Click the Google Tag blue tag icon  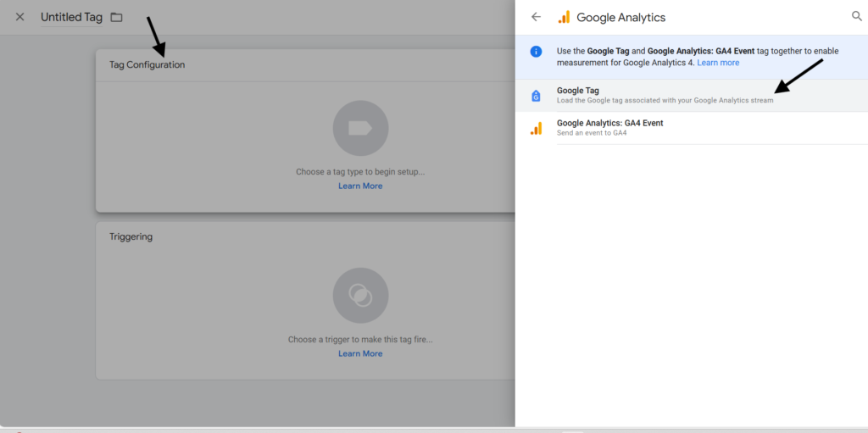click(x=536, y=96)
